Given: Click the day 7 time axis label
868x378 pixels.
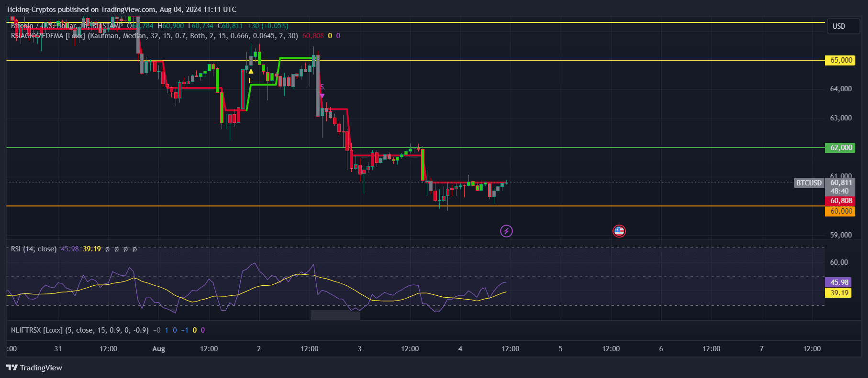Looking at the screenshot, I should pos(761,349).
